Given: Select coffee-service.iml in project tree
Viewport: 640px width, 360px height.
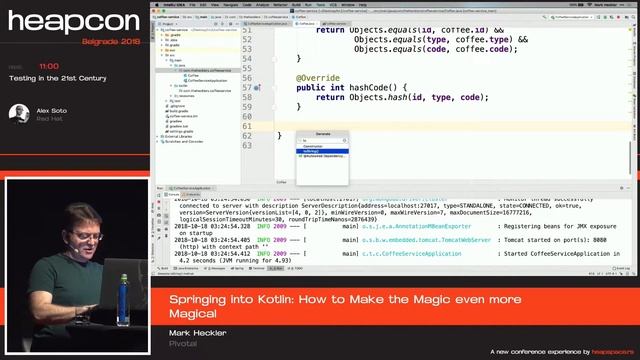Looking at the screenshot, I should [x=182, y=116].
